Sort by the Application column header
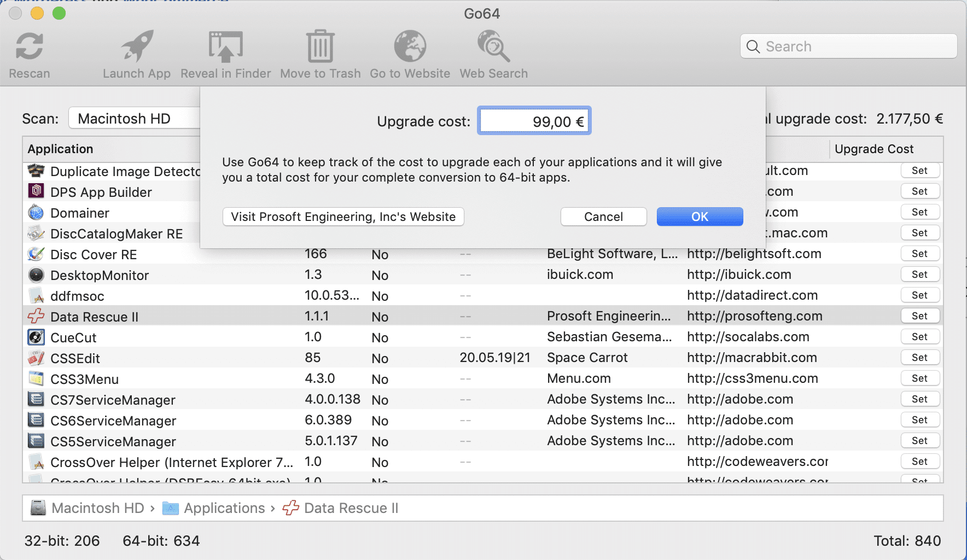Image resolution: width=967 pixels, height=560 pixels. click(112, 149)
